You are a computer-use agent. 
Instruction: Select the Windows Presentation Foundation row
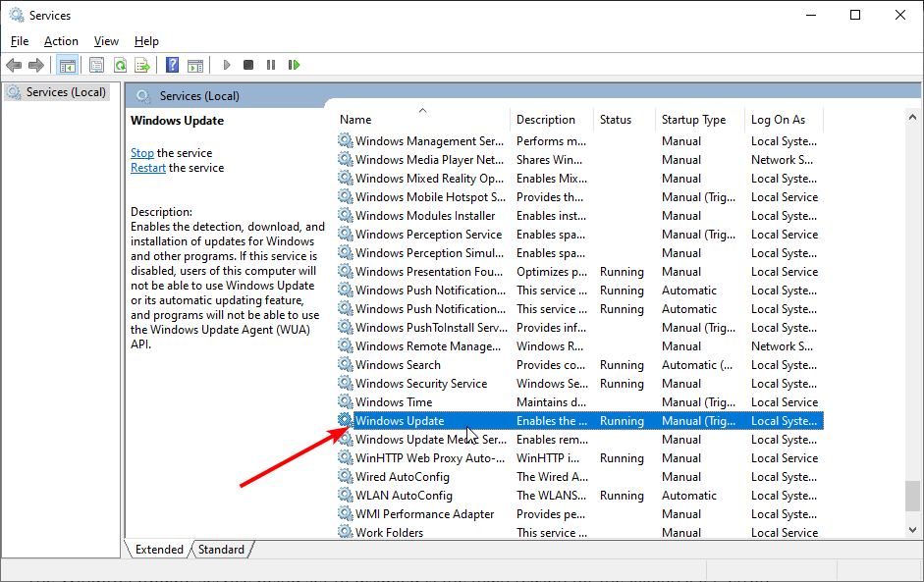580,272
